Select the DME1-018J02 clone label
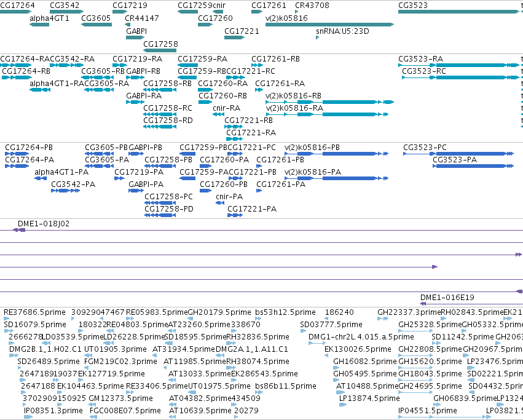This screenshot has height=420, width=523. 44,224
